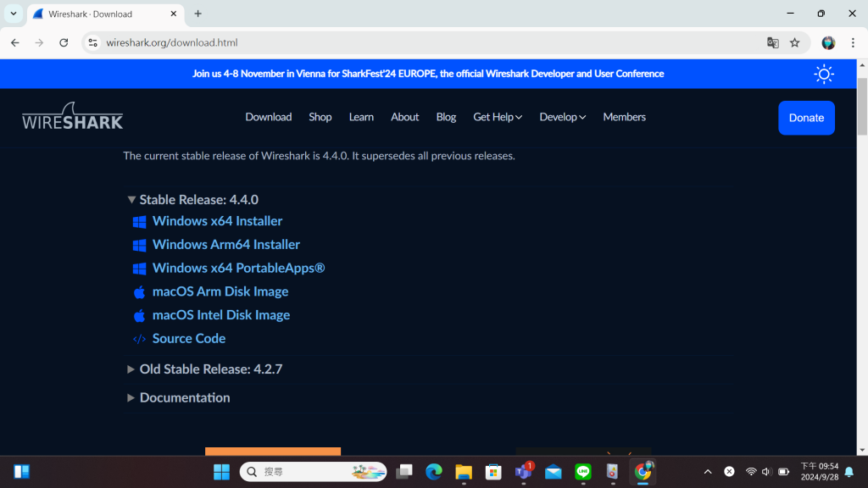Open the Learn nav item
This screenshot has height=488, width=868.
pos(361,117)
